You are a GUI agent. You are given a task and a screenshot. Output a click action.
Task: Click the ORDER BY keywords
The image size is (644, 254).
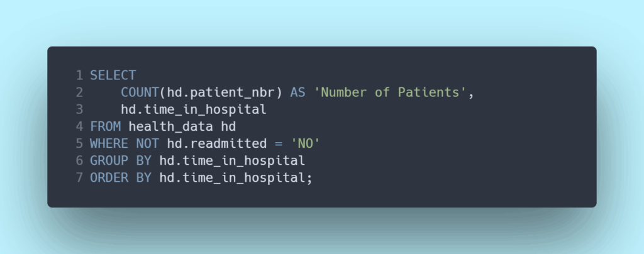tap(120, 177)
